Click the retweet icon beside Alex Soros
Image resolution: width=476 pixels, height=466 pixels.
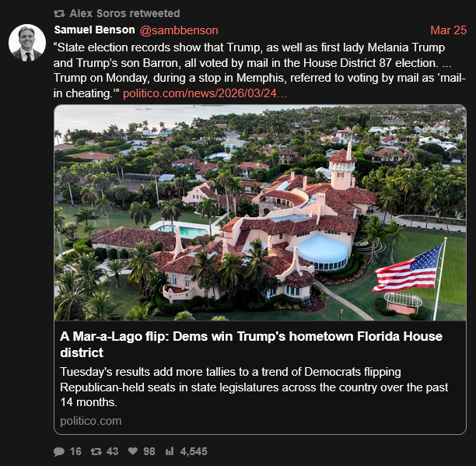(x=59, y=13)
